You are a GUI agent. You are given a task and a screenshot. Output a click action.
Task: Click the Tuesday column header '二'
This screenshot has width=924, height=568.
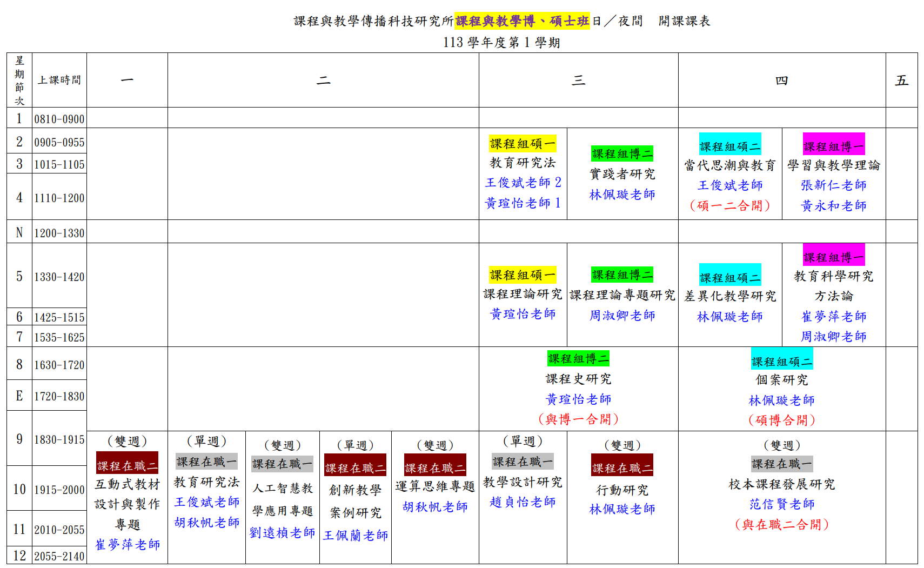(x=323, y=81)
